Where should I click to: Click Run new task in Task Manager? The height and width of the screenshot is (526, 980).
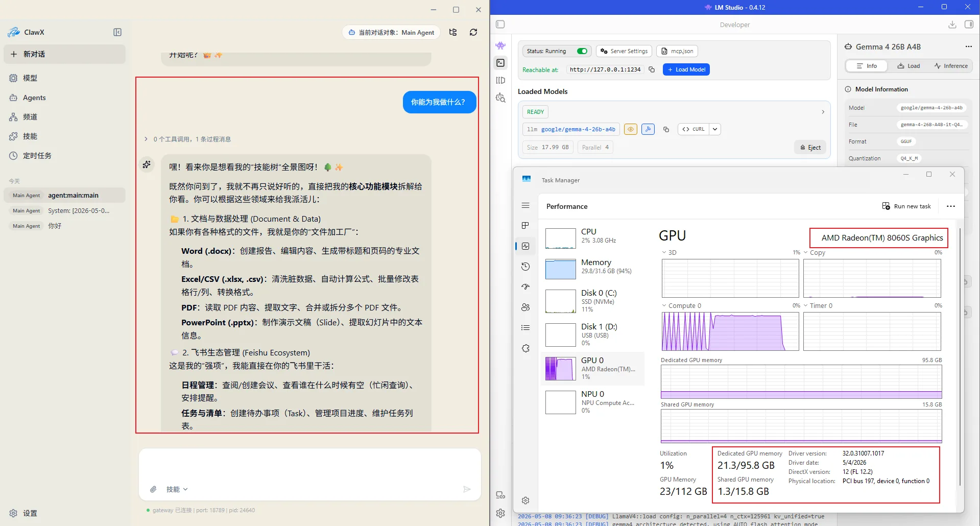[906, 206]
